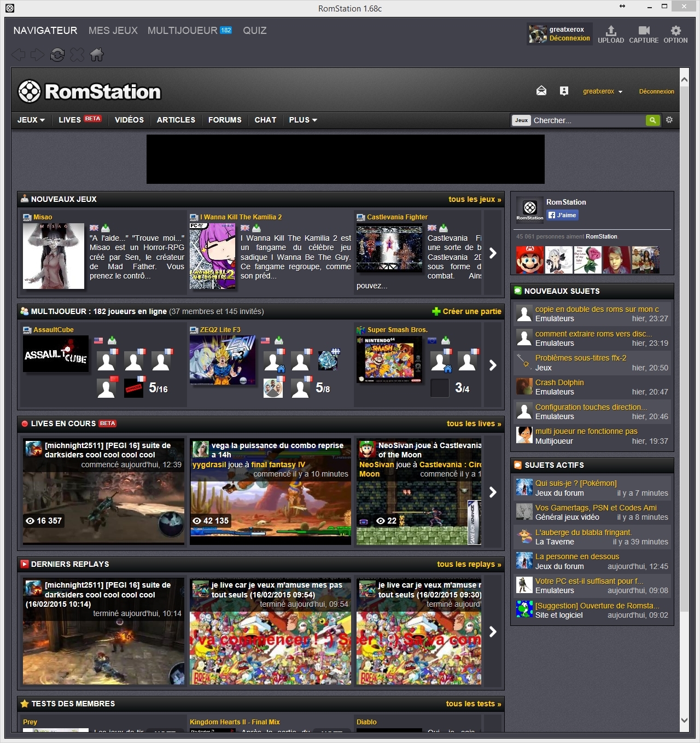700x743 pixels.
Task: Open topic 'L'auberge du blabla fringant.'
Action: click(584, 532)
